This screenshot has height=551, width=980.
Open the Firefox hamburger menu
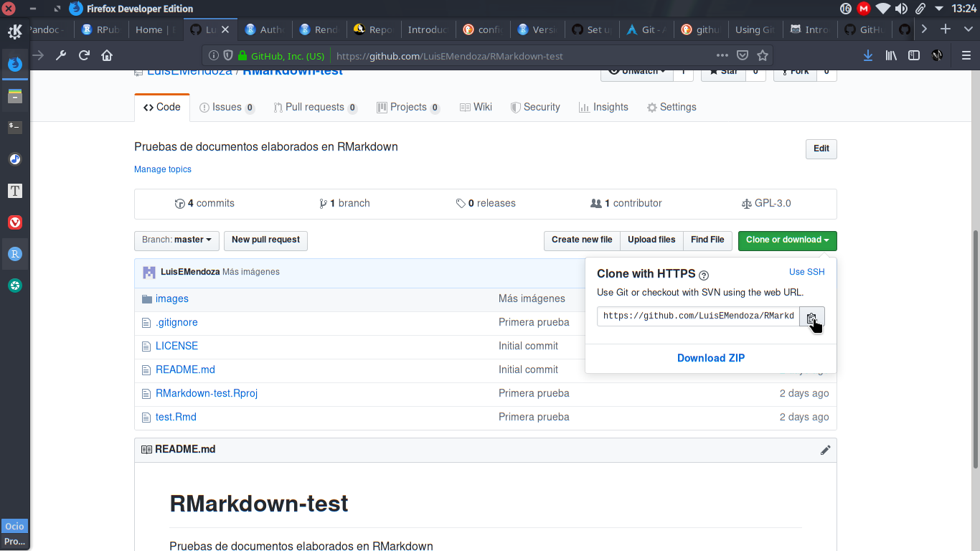point(966,55)
